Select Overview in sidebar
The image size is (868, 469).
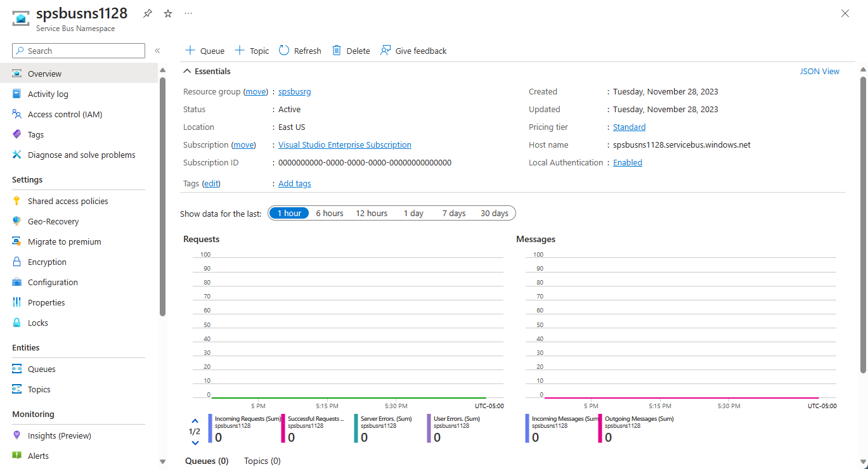coord(79,74)
